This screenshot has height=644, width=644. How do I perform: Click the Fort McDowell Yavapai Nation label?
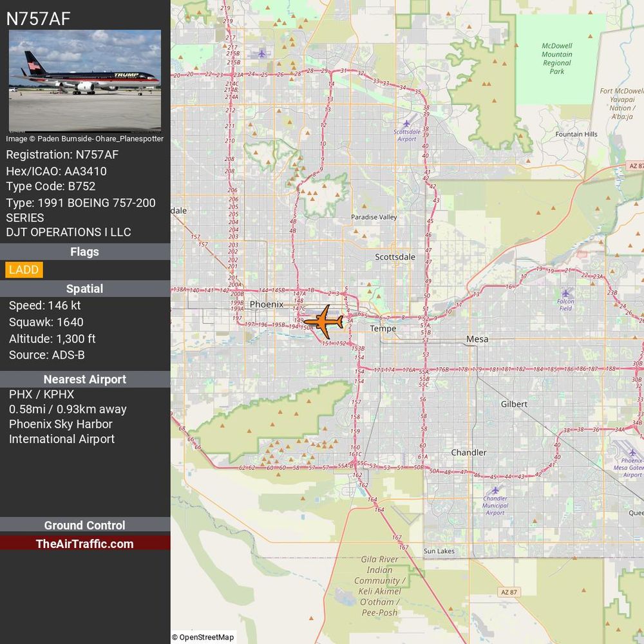pyautogui.click(x=621, y=104)
